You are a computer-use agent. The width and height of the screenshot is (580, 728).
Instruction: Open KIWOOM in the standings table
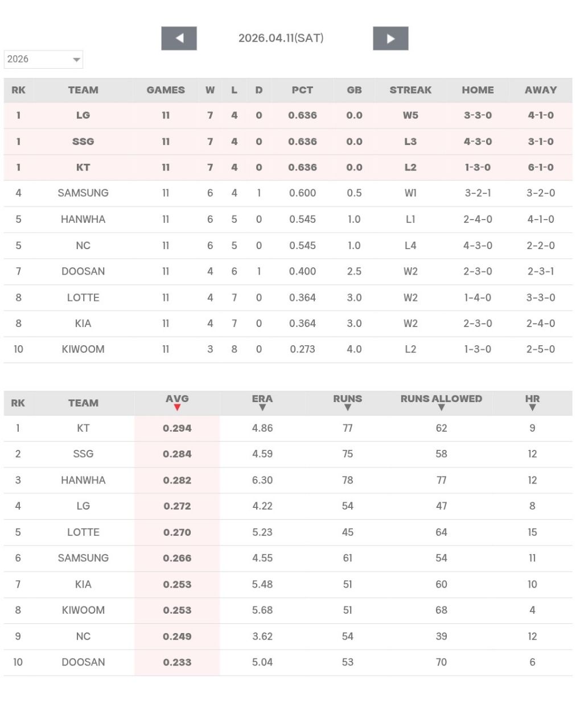tap(83, 349)
